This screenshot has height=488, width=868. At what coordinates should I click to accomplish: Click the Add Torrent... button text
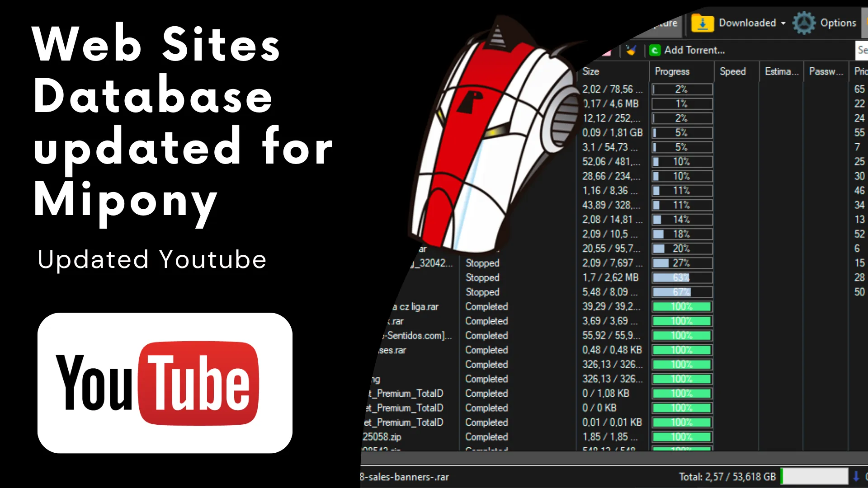point(694,50)
